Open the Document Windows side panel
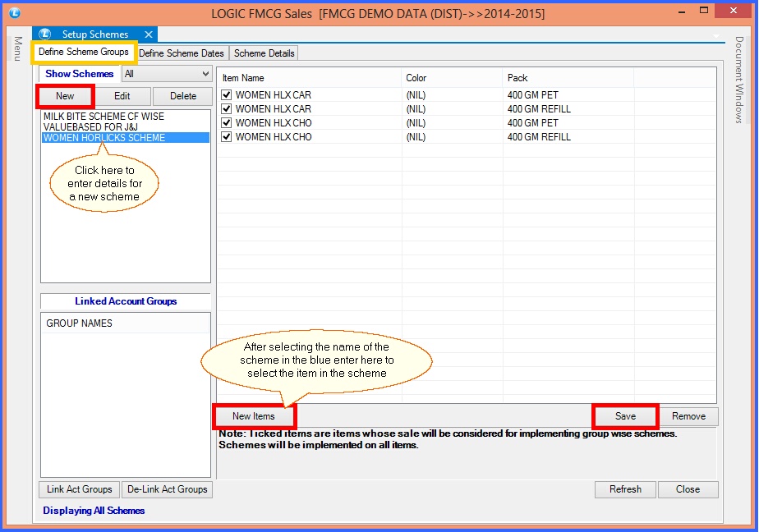 tap(739, 80)
